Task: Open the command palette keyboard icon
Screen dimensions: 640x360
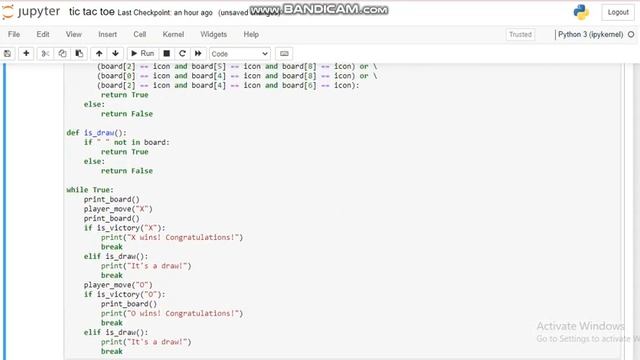Action: coord(284,53)
